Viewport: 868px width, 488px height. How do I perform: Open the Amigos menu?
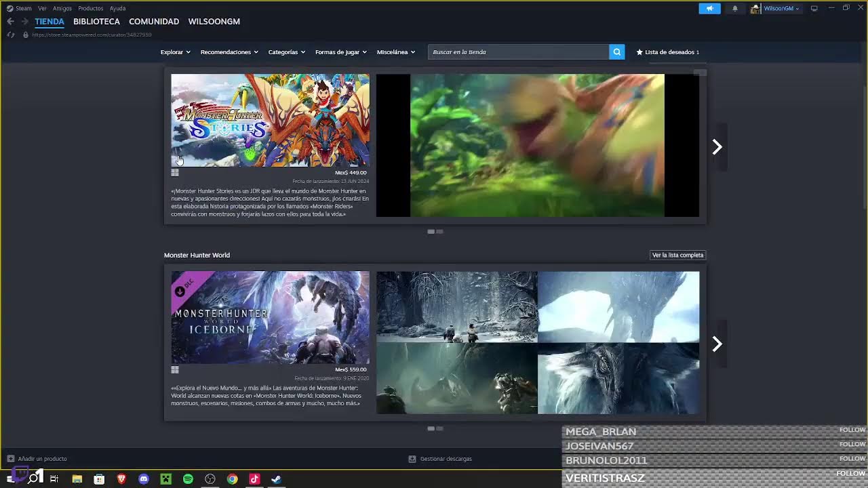[62, 8]
